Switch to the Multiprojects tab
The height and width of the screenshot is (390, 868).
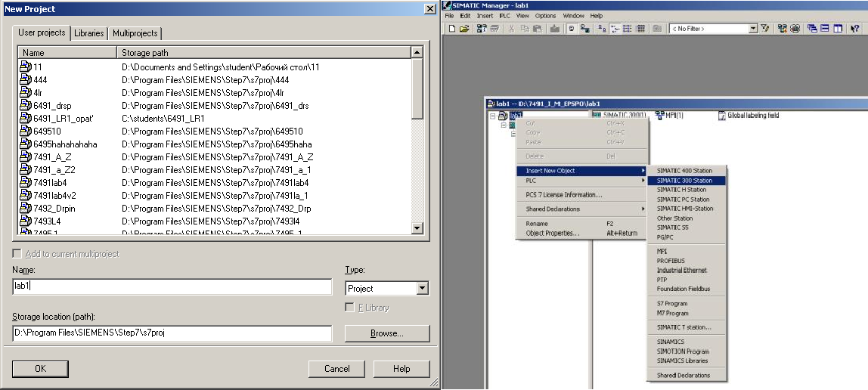coord(135,33)
